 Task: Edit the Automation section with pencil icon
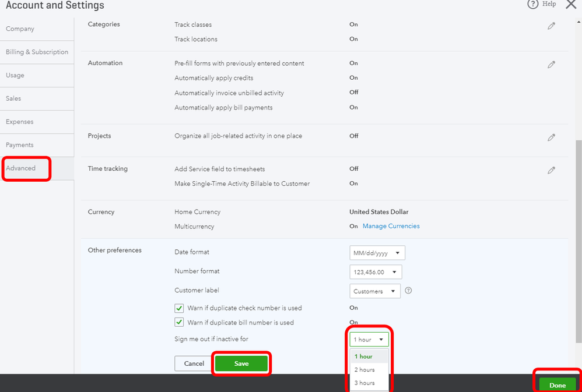(551, 65)
